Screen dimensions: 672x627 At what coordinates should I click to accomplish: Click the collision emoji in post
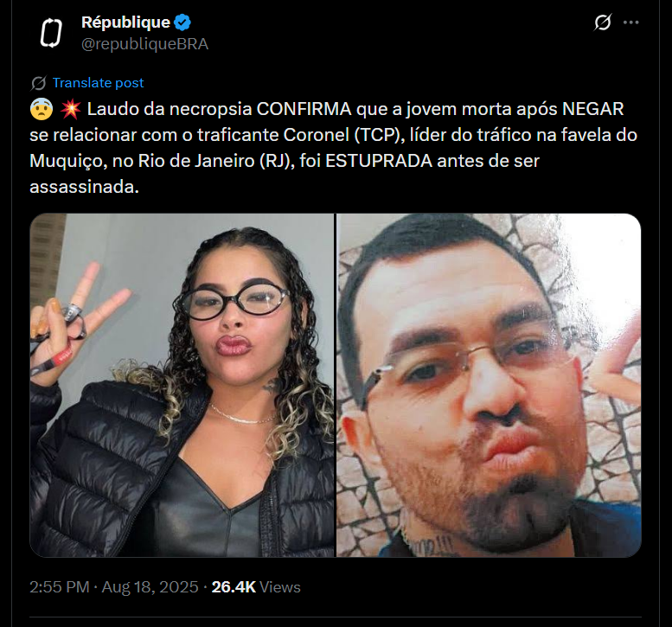(x=70, y=109)
